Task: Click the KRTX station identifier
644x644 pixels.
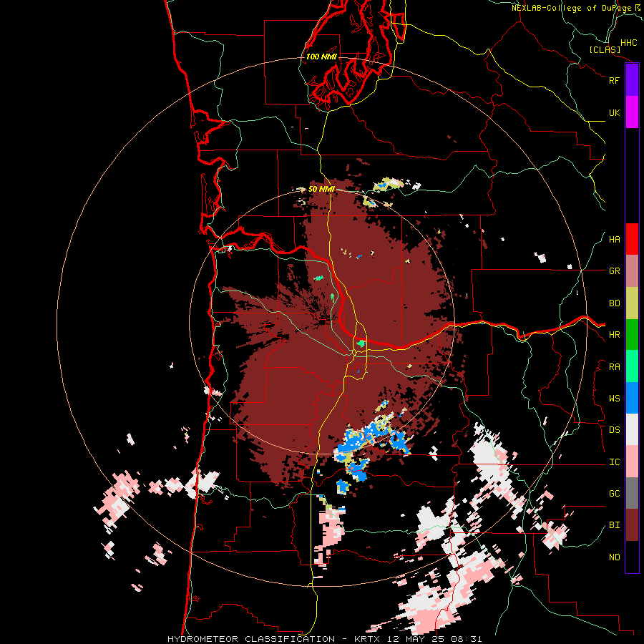Action: click(369, 639)
